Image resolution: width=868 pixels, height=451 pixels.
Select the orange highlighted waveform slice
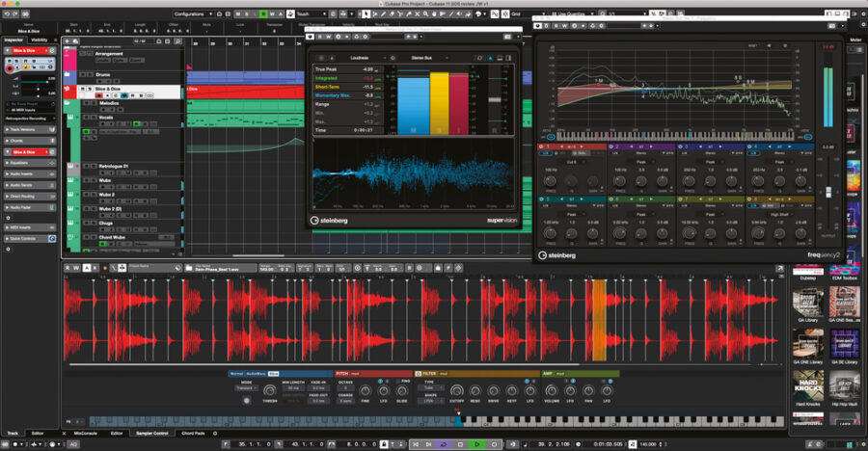point(600,320)
